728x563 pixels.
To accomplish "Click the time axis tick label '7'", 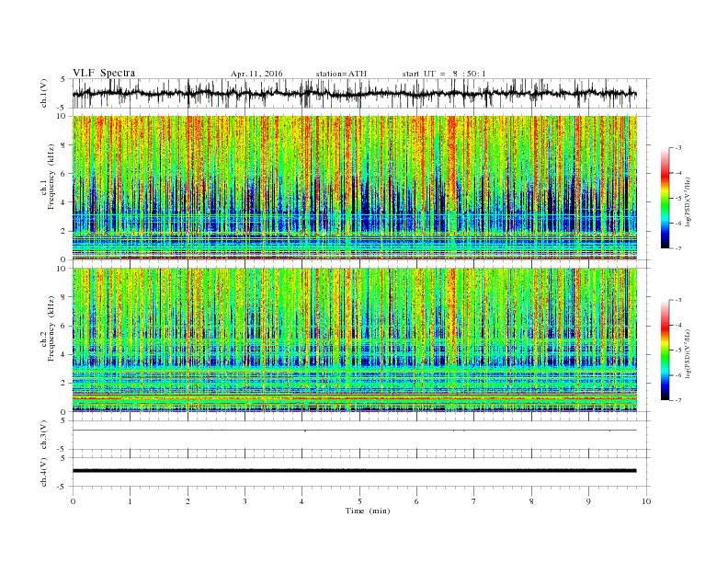I will [x=474, y=501].
